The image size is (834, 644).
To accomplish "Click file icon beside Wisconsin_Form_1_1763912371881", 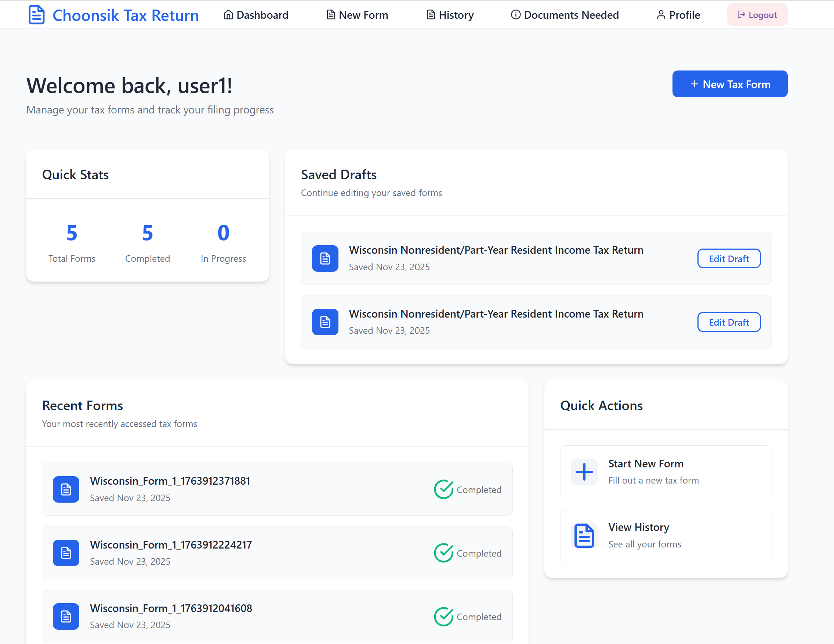I will pyautogui.click(x=66, y=489).
